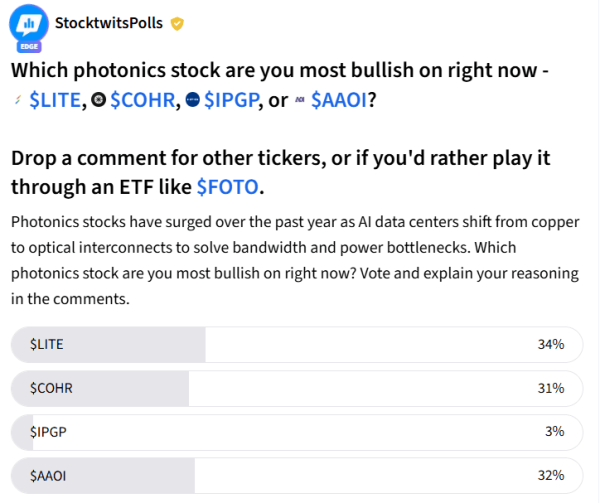Image resolution: width=600 pixels, height=503 pixels.
Task: Open the $COHR ticker link in the question
Action: pyautogui.click(x=143, y=100)
